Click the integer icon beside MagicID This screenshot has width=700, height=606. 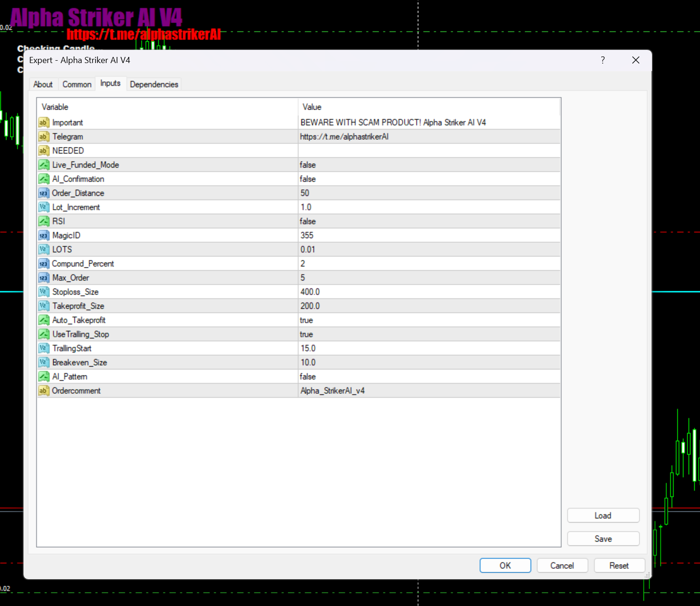tap(44, 235)
